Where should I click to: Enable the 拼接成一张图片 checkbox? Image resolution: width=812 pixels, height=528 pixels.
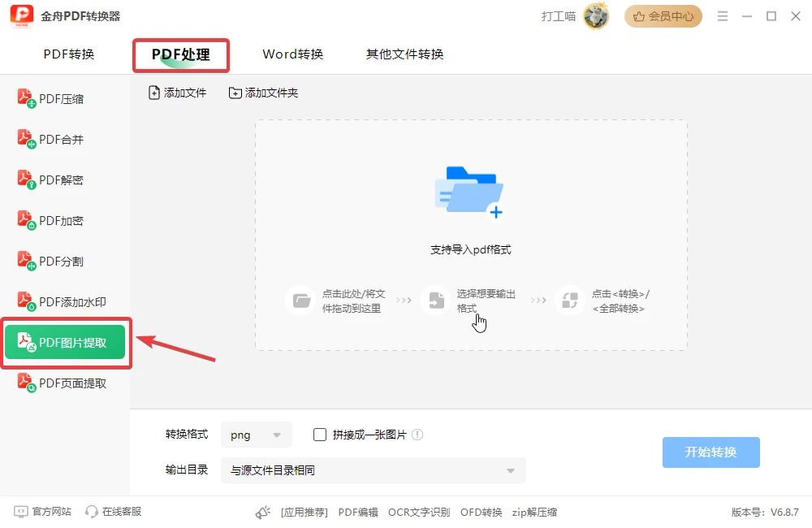(320, 435)
